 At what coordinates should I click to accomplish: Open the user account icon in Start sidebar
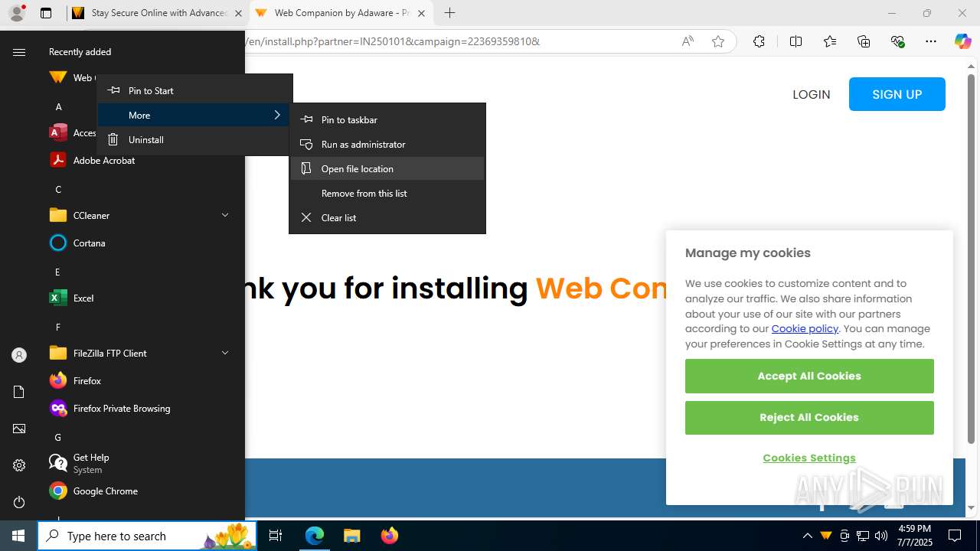(x=19, y=355)
